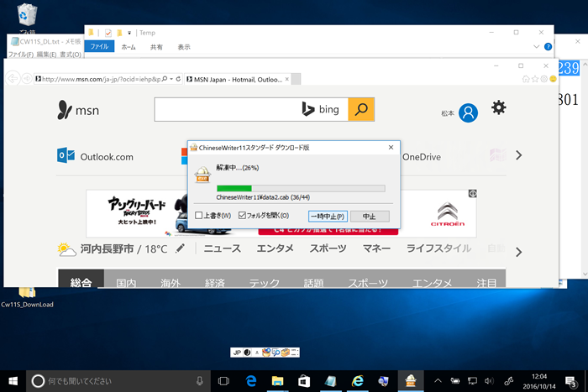Open Windows Store from taskbar
This screenshot has width=588, height=392.
click(x=304, y=381)
